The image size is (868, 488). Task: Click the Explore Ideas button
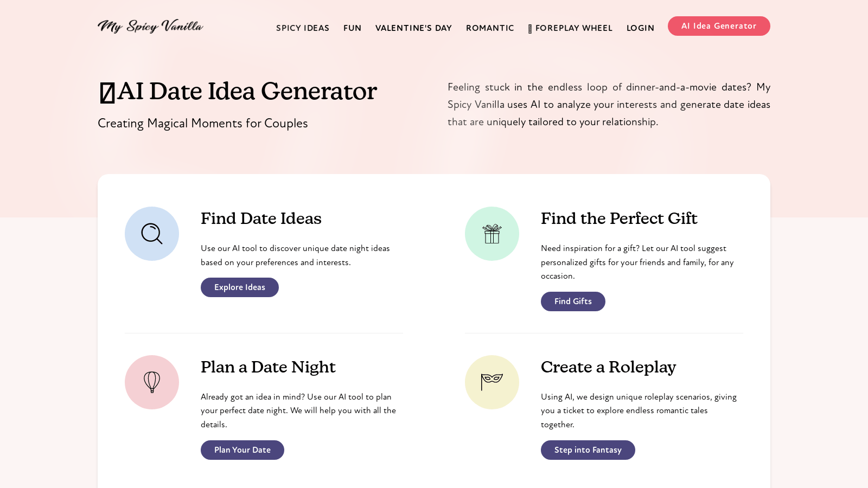tap(240, 287)
